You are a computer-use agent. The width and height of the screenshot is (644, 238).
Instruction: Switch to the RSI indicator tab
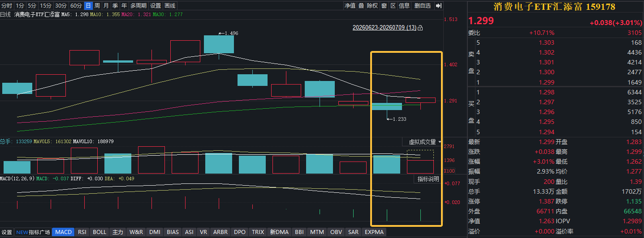click(82, 232)
